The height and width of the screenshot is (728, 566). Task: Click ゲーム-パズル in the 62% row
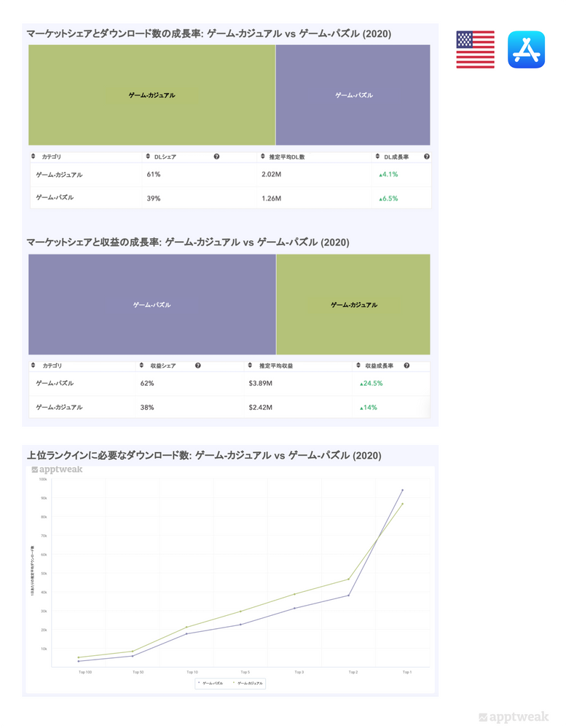tap(55, 383)
